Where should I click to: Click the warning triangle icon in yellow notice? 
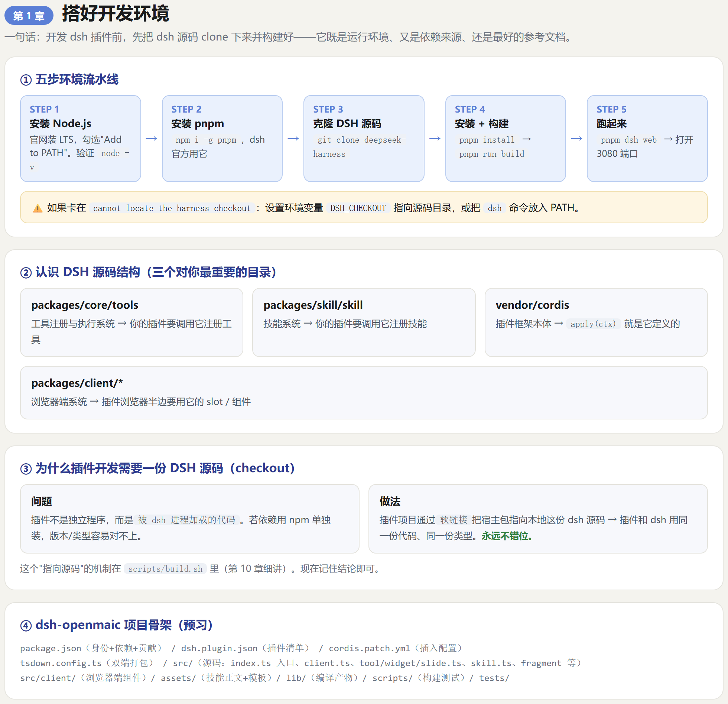[x=38, y=208]
